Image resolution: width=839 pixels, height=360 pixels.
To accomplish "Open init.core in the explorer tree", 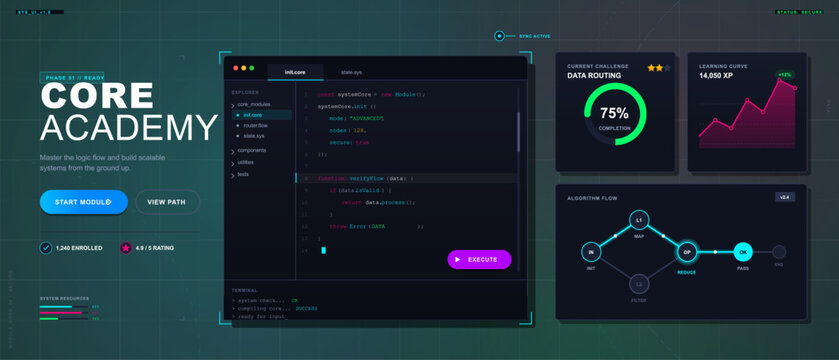I will pos(262,115).
